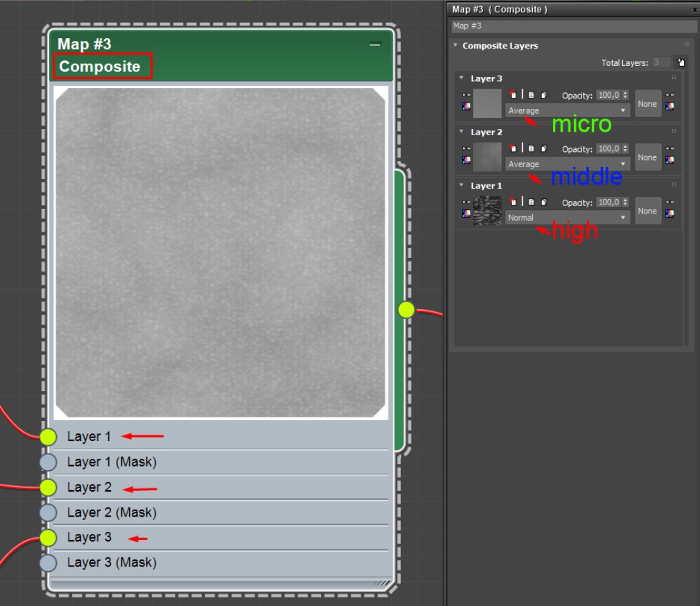Click Layer 3 mask None button

[x=648, y=103]
